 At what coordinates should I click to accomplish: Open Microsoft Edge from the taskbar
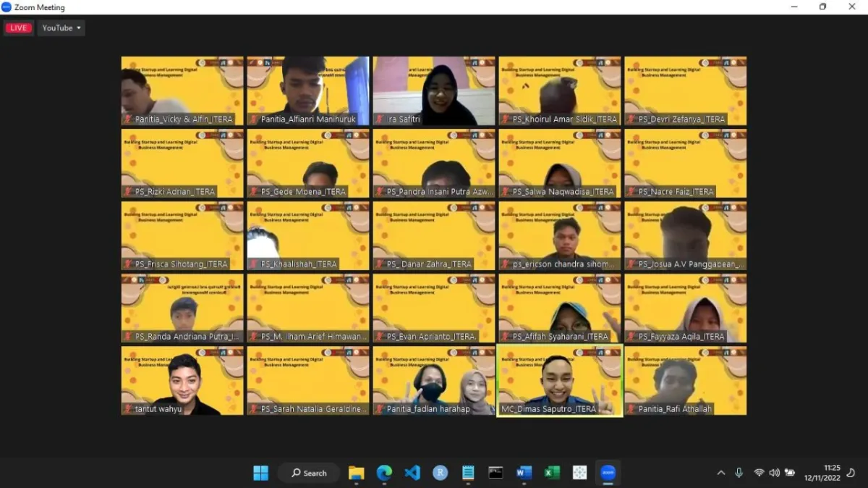[383, 472]
